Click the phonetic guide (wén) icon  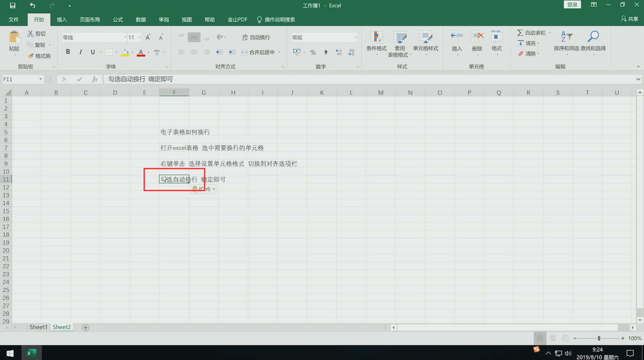[x=157, y=52]
